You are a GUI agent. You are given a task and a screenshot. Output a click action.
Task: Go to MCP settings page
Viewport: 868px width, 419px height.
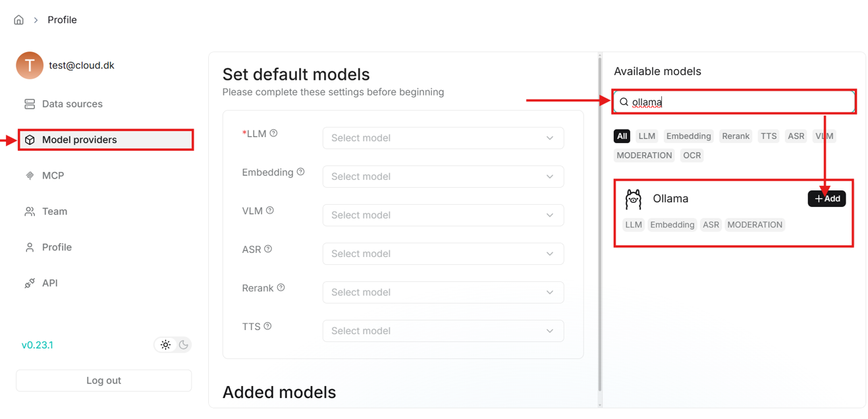tap(53, 176)
